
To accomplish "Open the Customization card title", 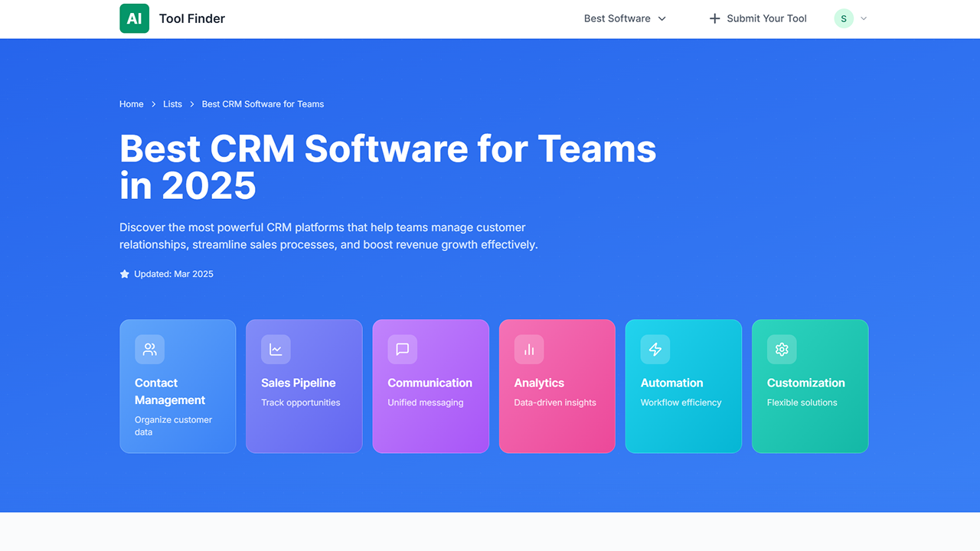I will 805,383.
